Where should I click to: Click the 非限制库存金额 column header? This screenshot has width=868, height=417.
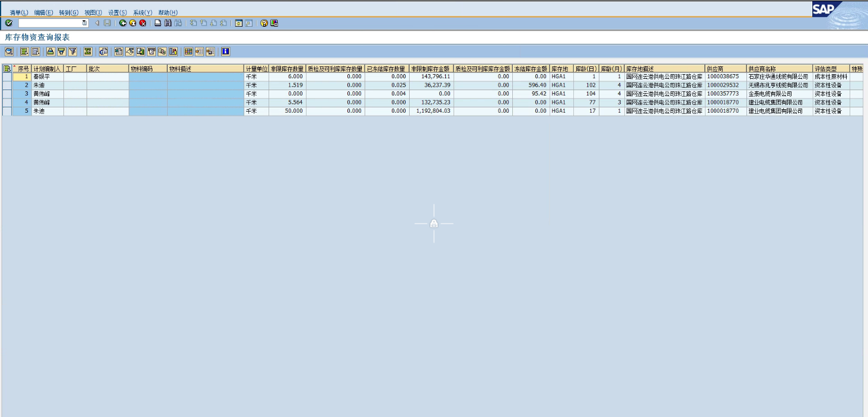point(430,69)
